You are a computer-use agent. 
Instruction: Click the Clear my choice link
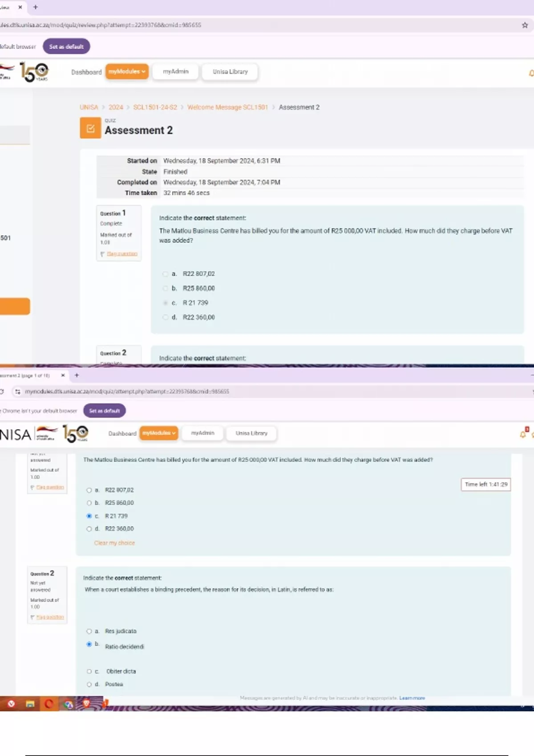click(x=114, y=543)
